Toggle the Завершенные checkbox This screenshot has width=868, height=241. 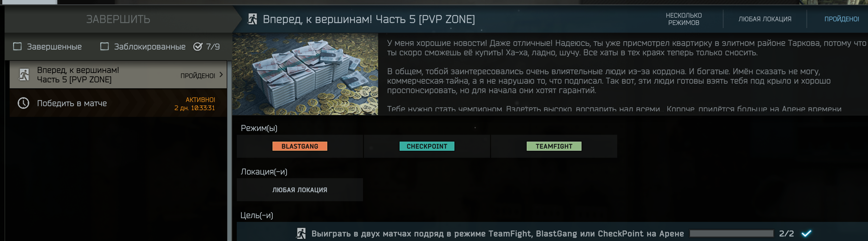[x=17, y=46]
